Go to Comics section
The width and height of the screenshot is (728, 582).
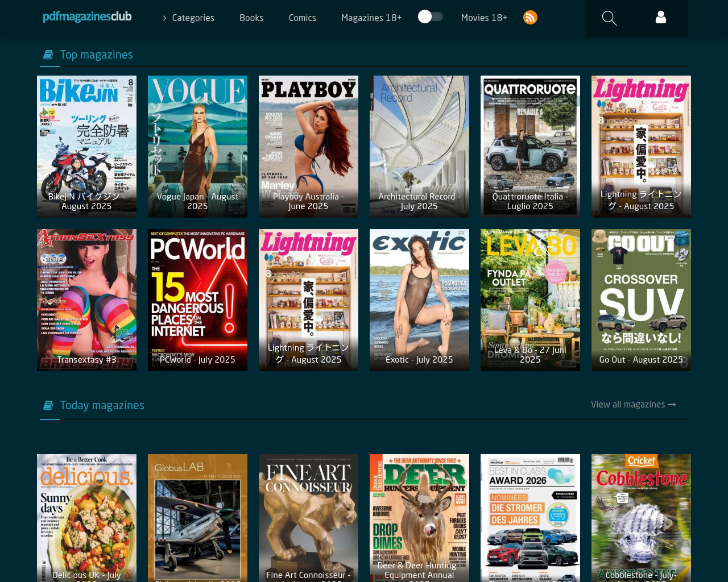[x=302, y=18]
